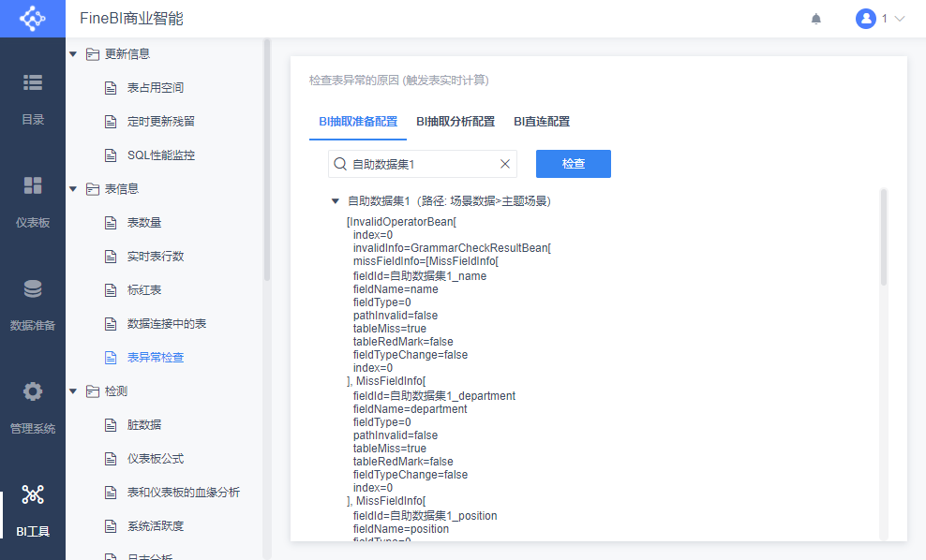
Task: Click the 定时更新残留 document icon
Action: pyautogui.click(x=111, y=122)
